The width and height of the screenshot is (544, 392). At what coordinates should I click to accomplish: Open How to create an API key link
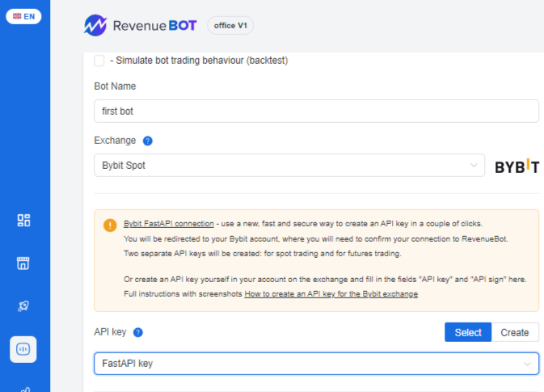point(331,294)
